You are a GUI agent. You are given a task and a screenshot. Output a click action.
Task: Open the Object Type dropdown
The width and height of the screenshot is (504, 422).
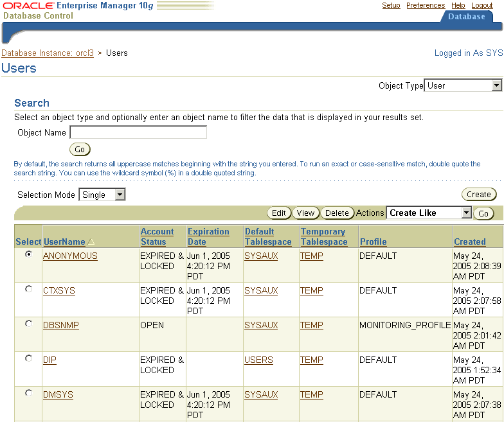463,85
